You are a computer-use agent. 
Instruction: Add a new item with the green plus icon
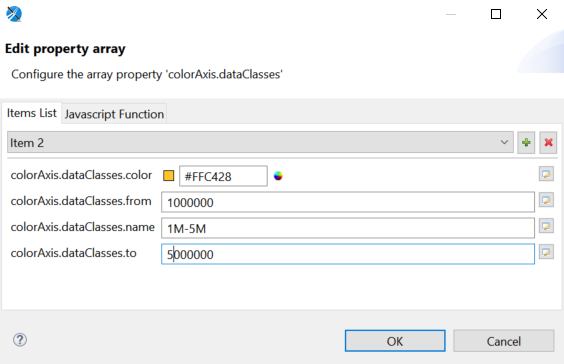coord(526,143)
